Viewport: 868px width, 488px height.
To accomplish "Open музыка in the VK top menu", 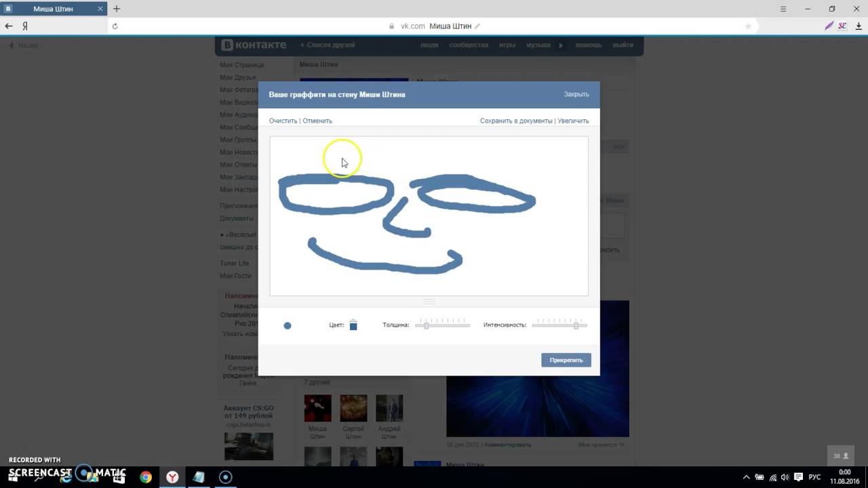I will [538, 45].
